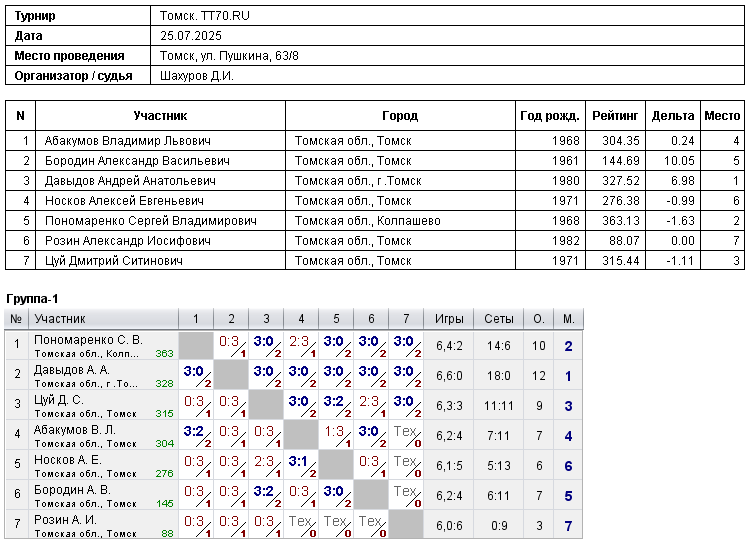Click games total '6,1:5'
The width and height of the screenshot is (750, 544).
(449, 466)
